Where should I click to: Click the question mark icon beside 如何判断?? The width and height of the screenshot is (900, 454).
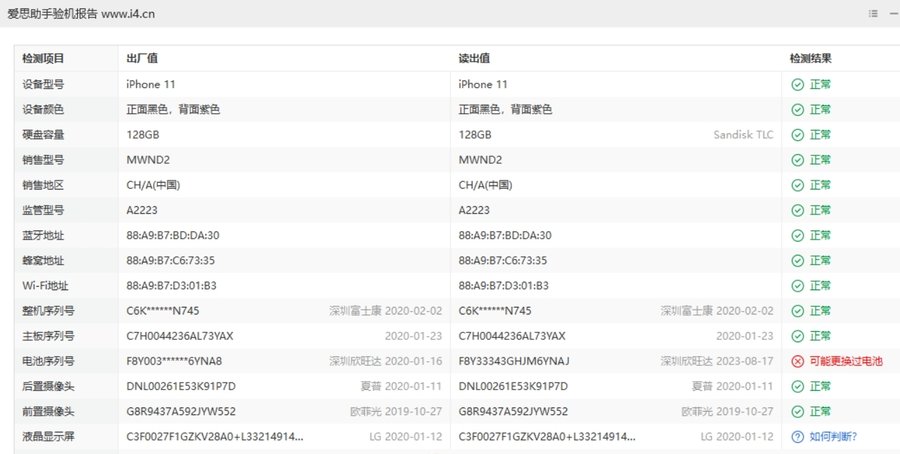click(797, 437)
